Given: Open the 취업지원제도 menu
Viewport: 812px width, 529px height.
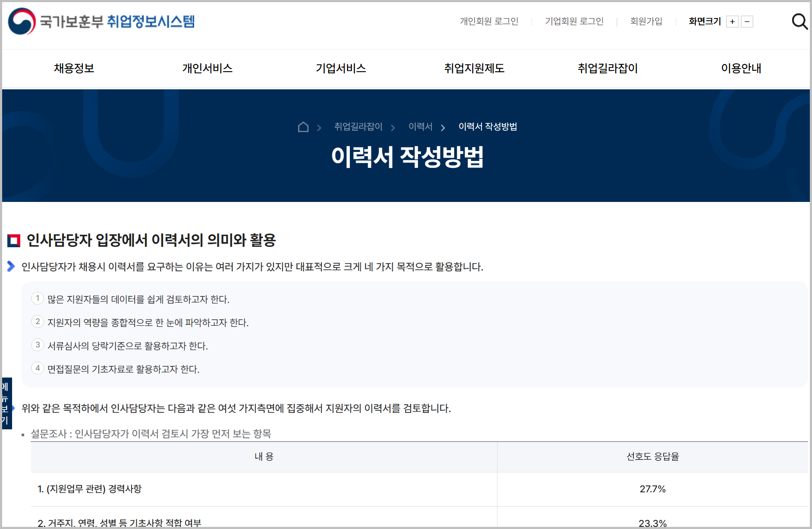Looking at the screenshot, I should (x=475, y=68).
